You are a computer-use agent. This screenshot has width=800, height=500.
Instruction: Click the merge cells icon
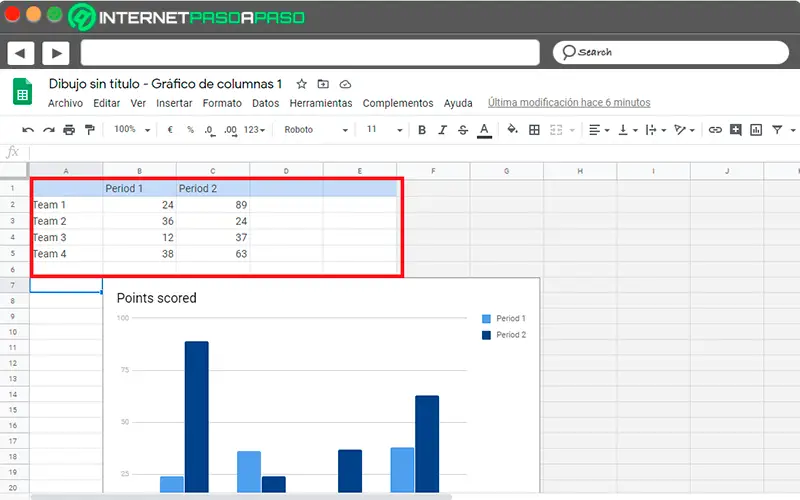coord(556,130)
